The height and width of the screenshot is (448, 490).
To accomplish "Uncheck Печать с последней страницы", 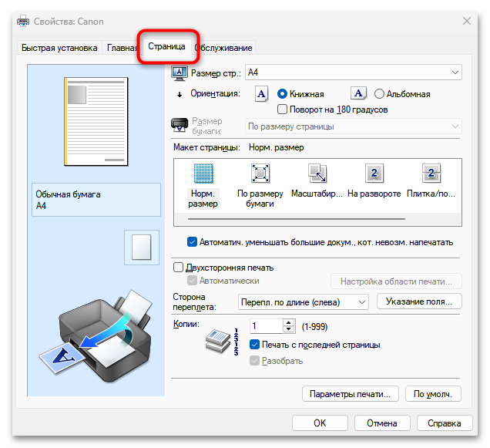I will (x=255, y=345).
